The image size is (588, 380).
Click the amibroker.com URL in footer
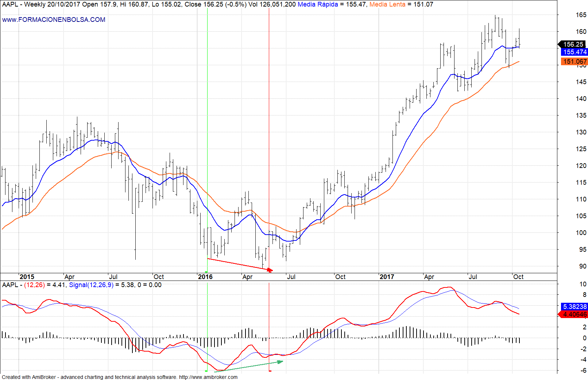(208, 377)
